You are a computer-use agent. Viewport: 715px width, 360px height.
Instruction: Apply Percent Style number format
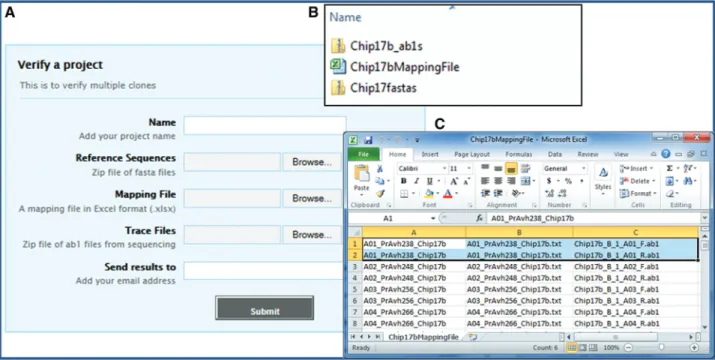click(x=568, y=181)
